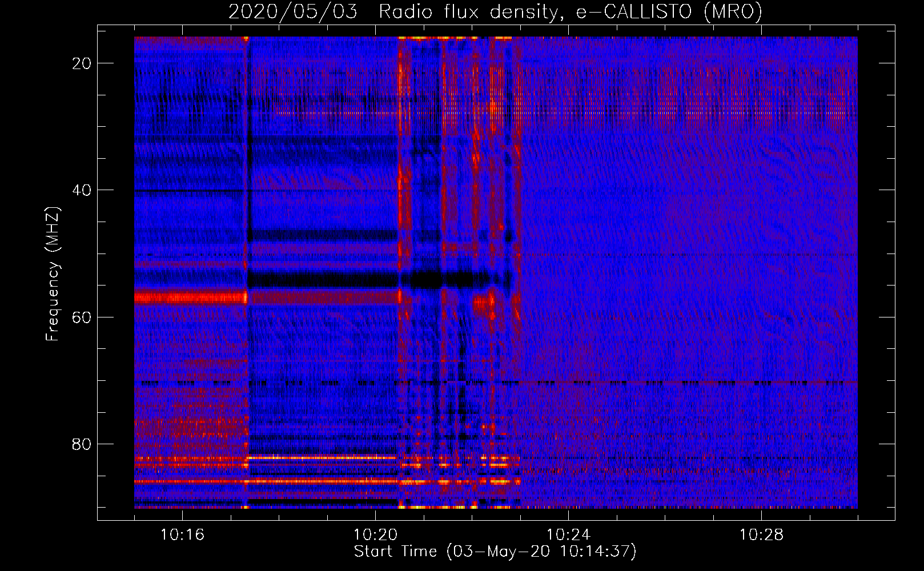The height and width of the screenshot is (571, 924).
Task: Click the time tick label '10:16'
Action: [182, 534]
